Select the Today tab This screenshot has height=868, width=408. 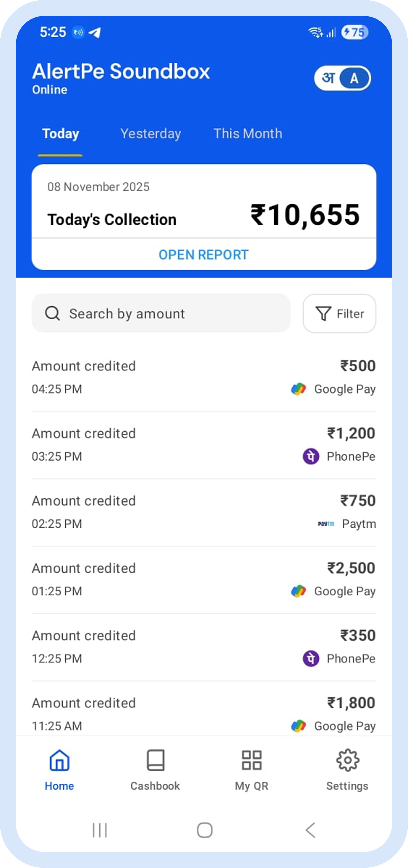pos(61,134)
